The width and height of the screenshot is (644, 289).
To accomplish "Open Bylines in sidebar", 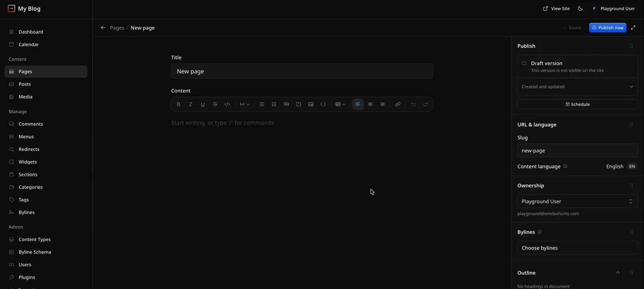I will click(46, 212).
